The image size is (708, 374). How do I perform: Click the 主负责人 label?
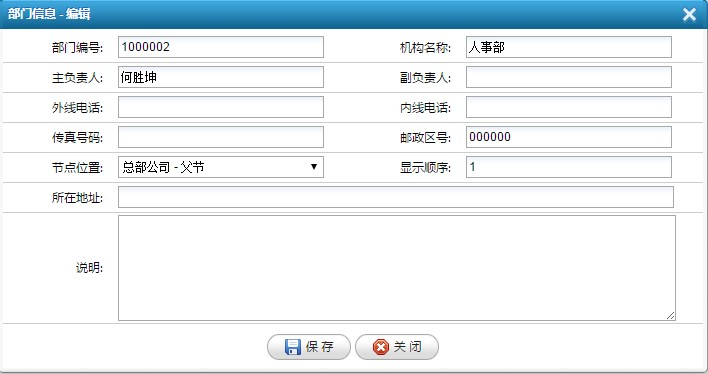pyautogui.click(x=77, y=78)
